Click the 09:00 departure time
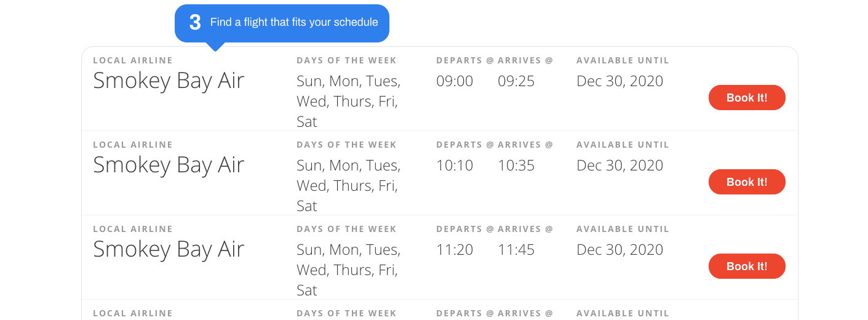 [x=455, y=81]
